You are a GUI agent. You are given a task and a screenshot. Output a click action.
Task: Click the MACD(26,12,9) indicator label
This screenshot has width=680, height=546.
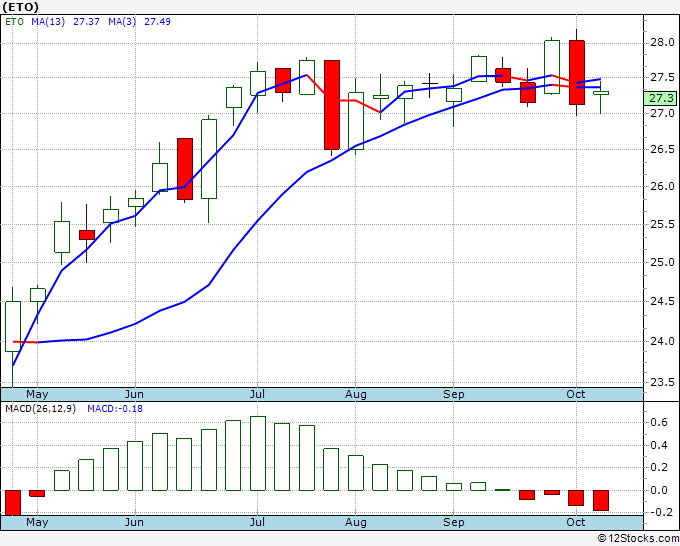(40, 409)
